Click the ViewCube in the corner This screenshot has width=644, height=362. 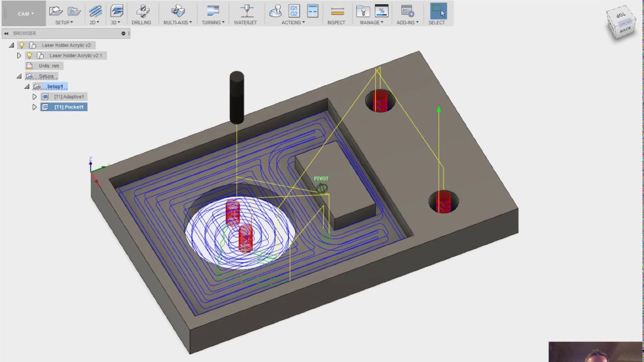(622, 23)
